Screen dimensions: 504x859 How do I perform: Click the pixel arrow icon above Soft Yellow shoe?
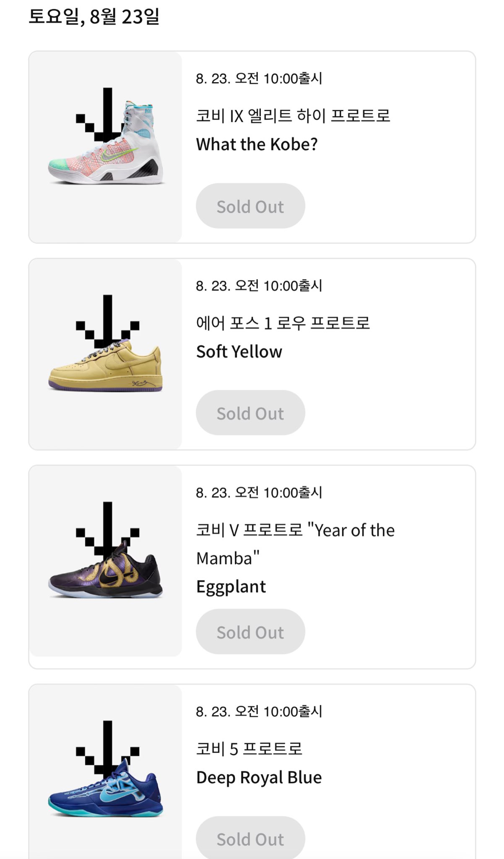coord(107,321)
